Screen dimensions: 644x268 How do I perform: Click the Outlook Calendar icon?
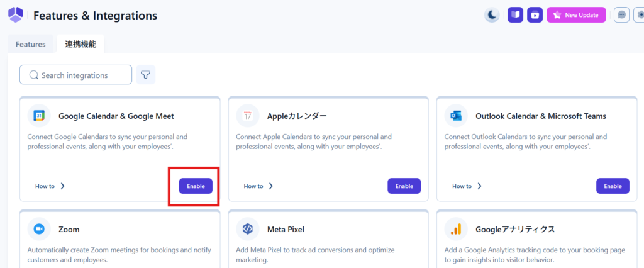[456, 116]
